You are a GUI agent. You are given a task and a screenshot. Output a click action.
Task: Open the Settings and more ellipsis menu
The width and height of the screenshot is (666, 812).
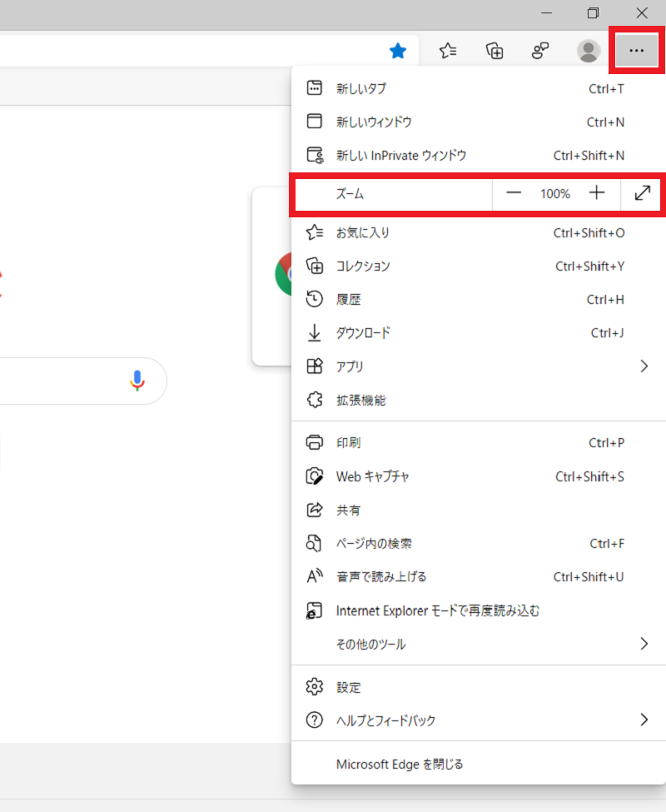(x=637, y=51)
